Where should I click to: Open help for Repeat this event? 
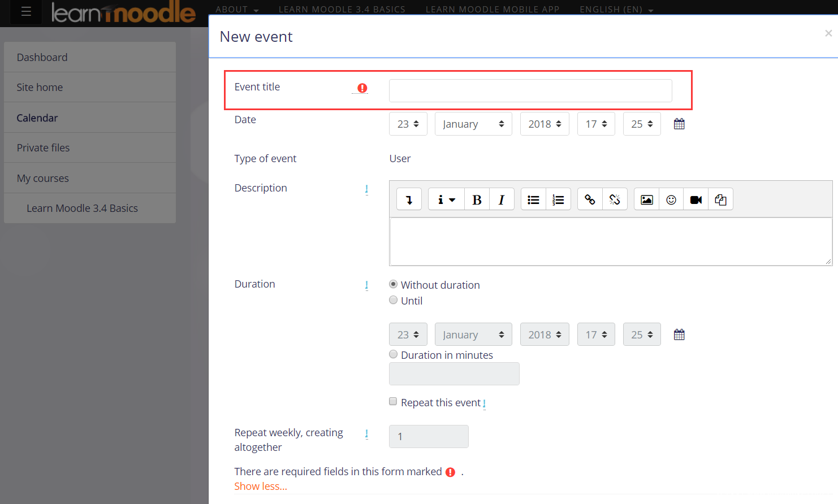tap(484, 404)
